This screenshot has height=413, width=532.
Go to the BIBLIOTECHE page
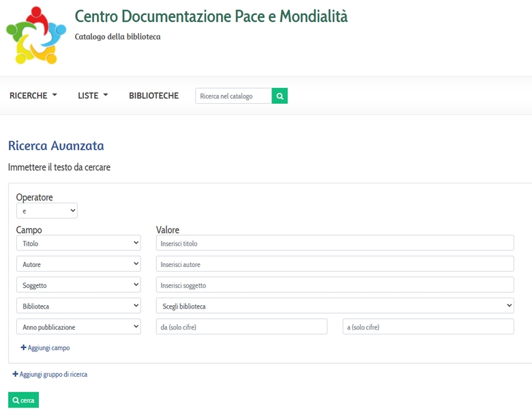[x=153, y=96]
